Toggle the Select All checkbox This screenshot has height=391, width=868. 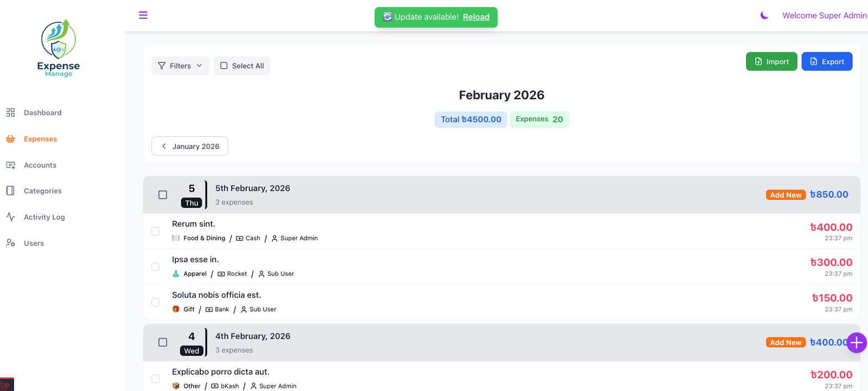click(x=224, y=66)
